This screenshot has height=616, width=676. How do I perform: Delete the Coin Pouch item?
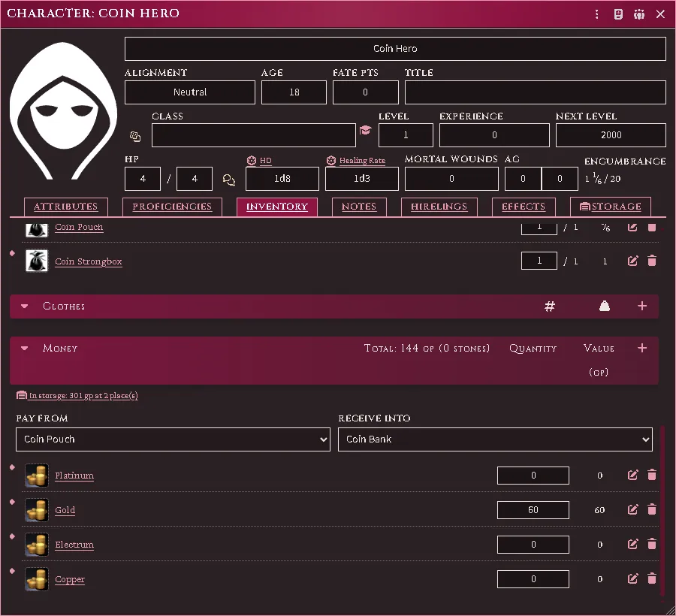pyautogui.click(x=652, y=227)
